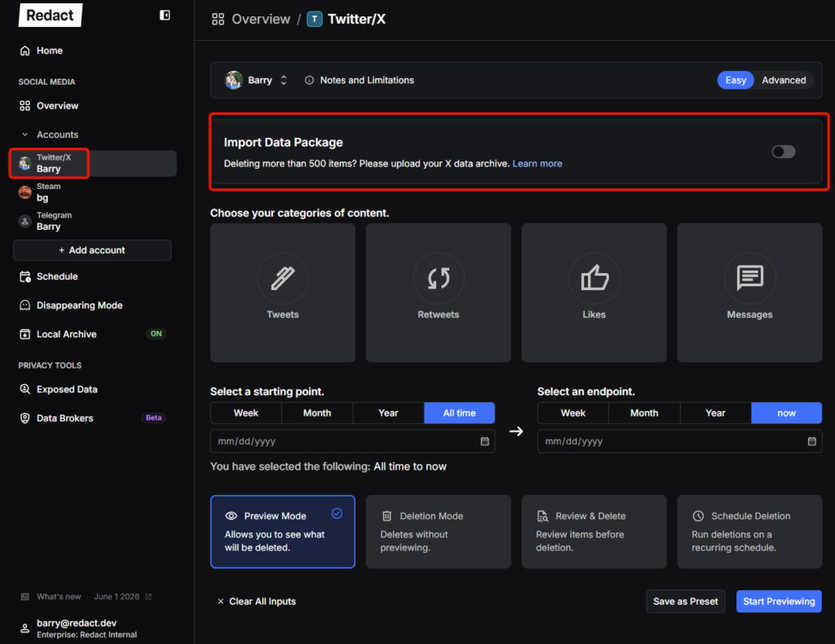Viewport: 835px width, 644px height.
Task: Select Deletion Mode option
Action: tap(438, 532)
